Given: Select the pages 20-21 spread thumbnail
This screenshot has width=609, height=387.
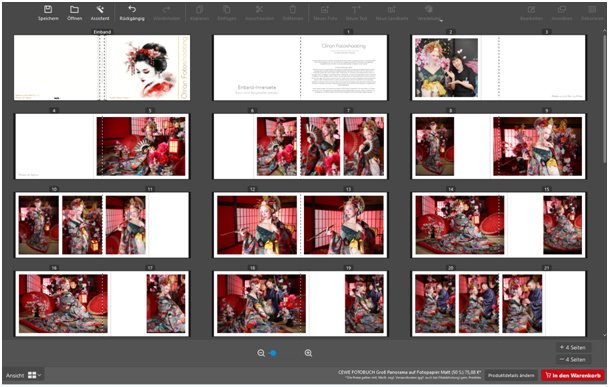Looking at the screenshot, I should click(499, 303).
